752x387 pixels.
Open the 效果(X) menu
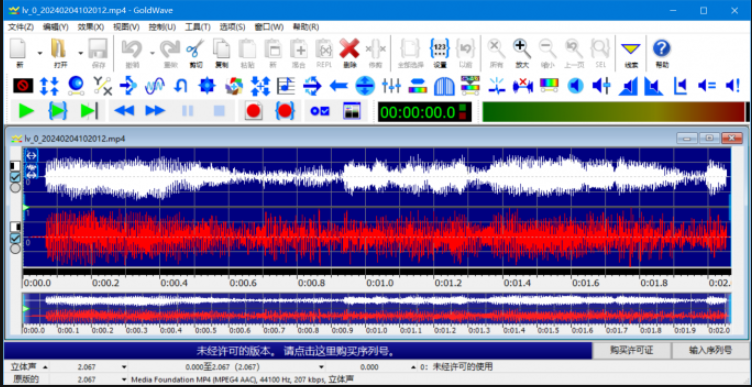point(91,27)
